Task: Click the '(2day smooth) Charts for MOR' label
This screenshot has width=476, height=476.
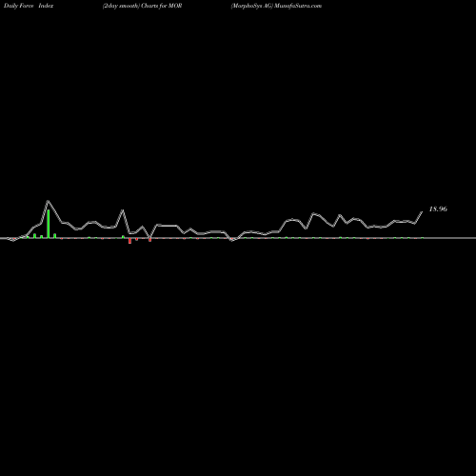Action: [x=143, y=6]
